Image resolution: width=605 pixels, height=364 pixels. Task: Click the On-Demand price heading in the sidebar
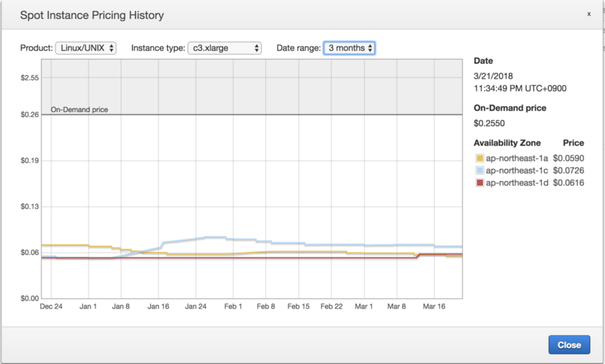click(x=510, y=108)
